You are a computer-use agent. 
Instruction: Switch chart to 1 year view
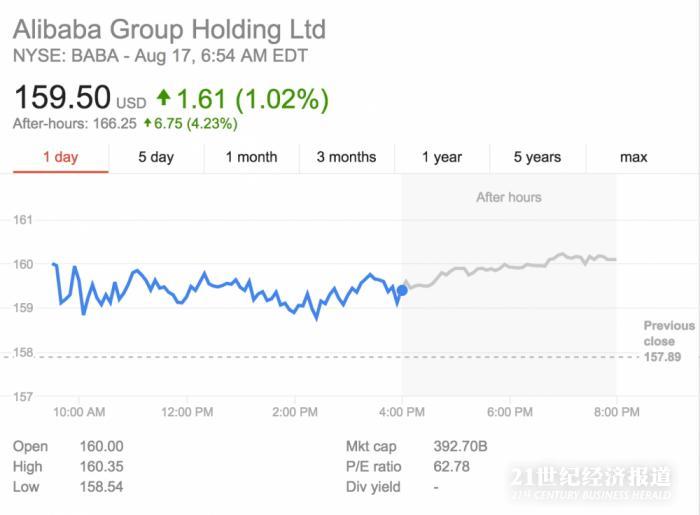[441, 157]
